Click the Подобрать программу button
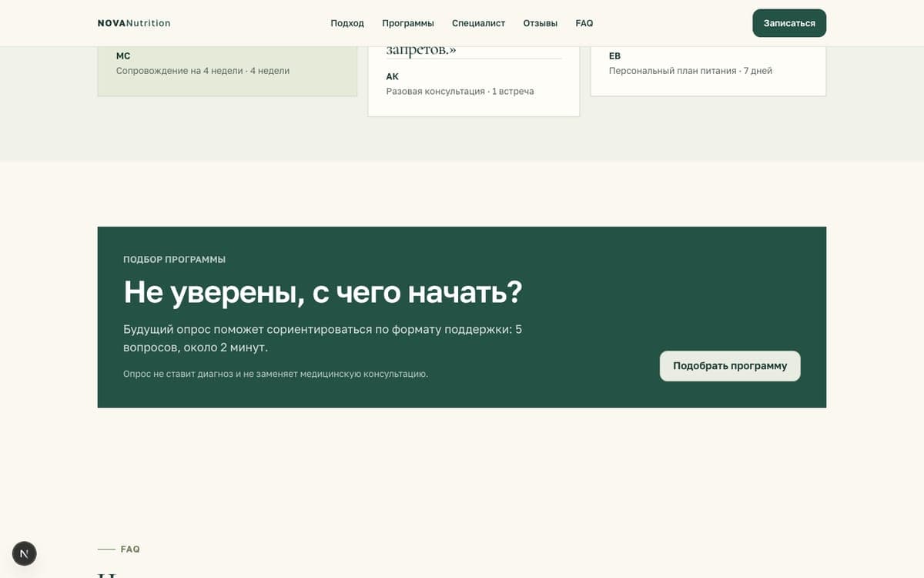924x578 pixels. coord(730,366)
